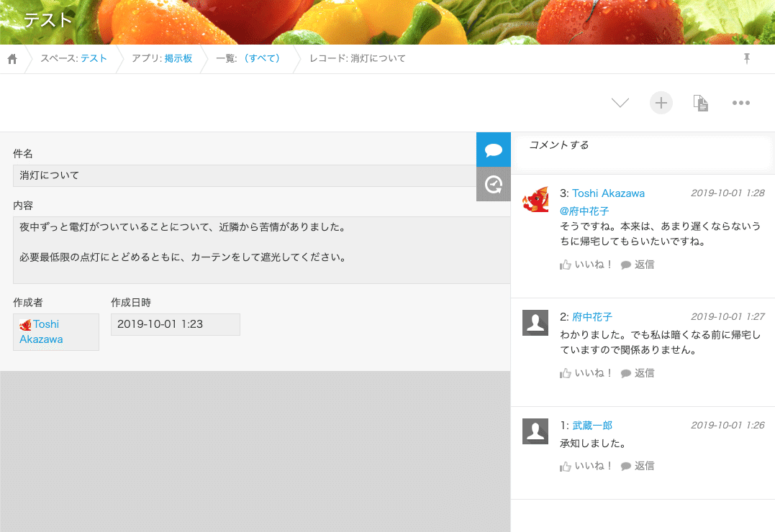The height and width of the screenshot is (532, 775).
Task: Click the 内容 text area
Action: pos(261,250)
